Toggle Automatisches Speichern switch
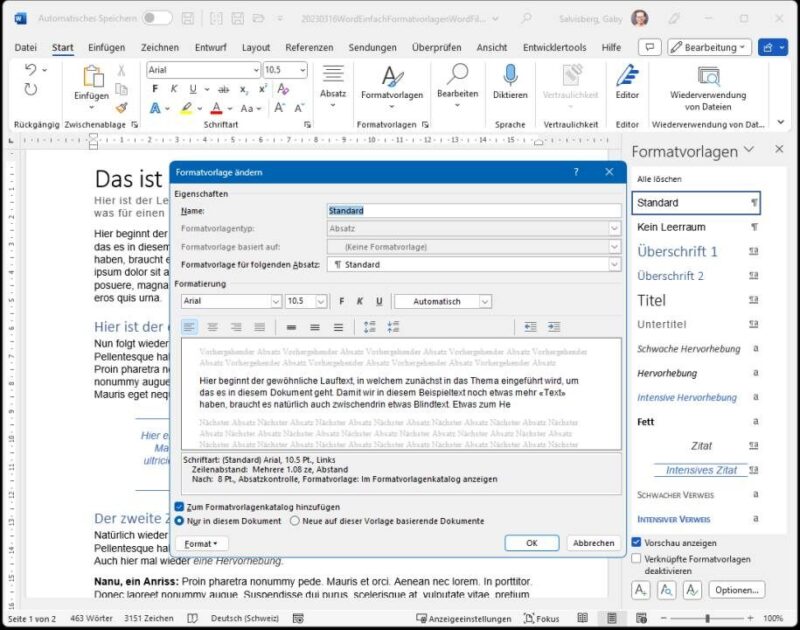Viewport: 800px width, 630px height. click(157, 18)
